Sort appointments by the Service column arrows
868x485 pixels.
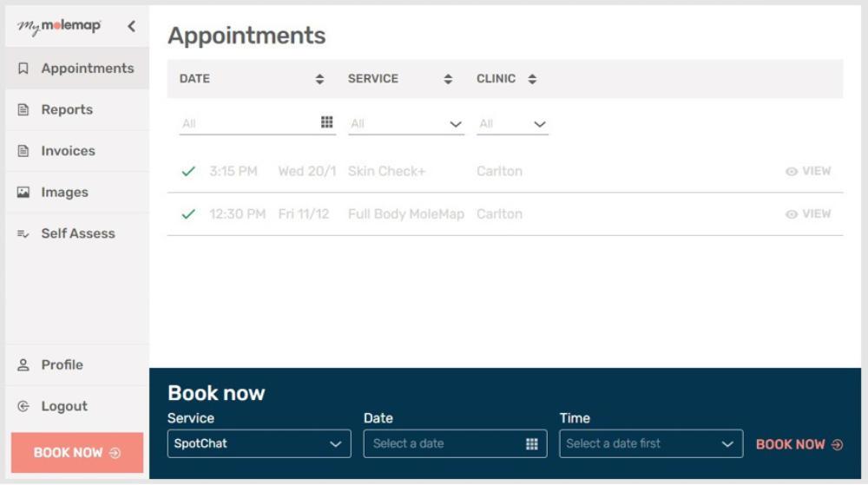pyautogui.click(x=448, y=79)
